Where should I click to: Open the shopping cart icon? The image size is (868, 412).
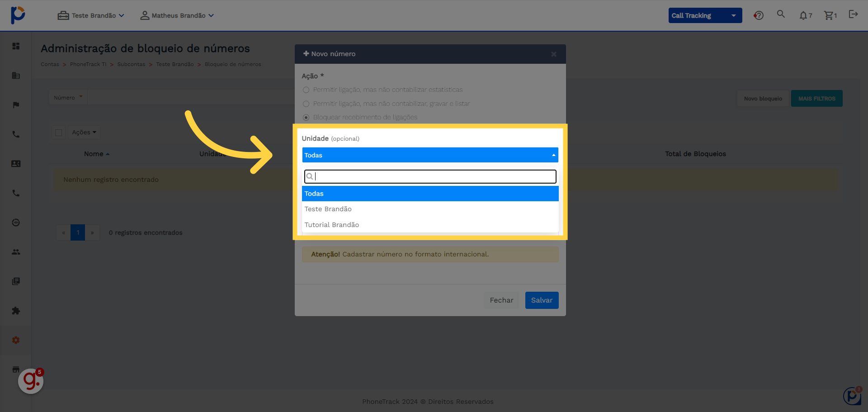(830, 15)
